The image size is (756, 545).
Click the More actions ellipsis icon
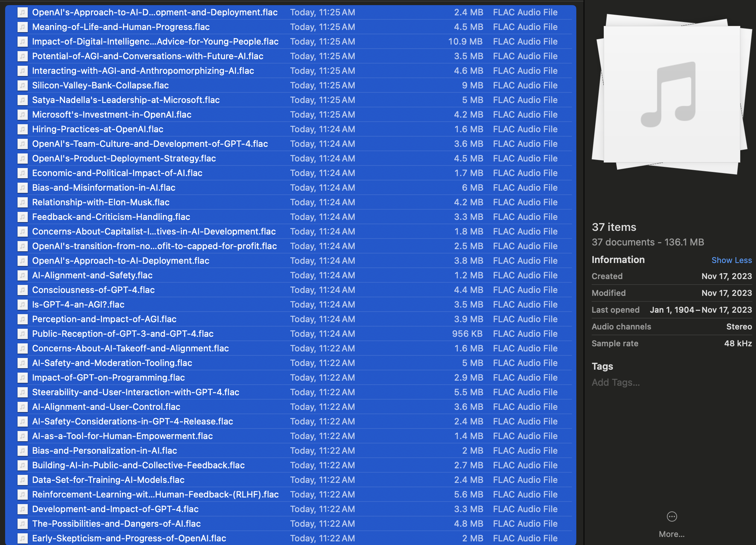click(x=672, y=517)
